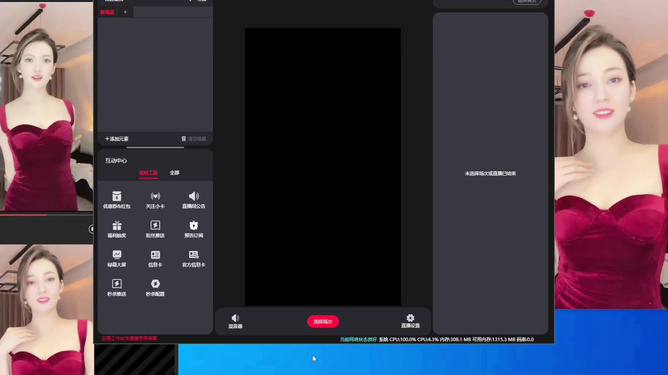Viewport: 668px width, 375px height.
Task: Open the 秒杀配置 flash sale config icon
Action: [x=155, y=288]
